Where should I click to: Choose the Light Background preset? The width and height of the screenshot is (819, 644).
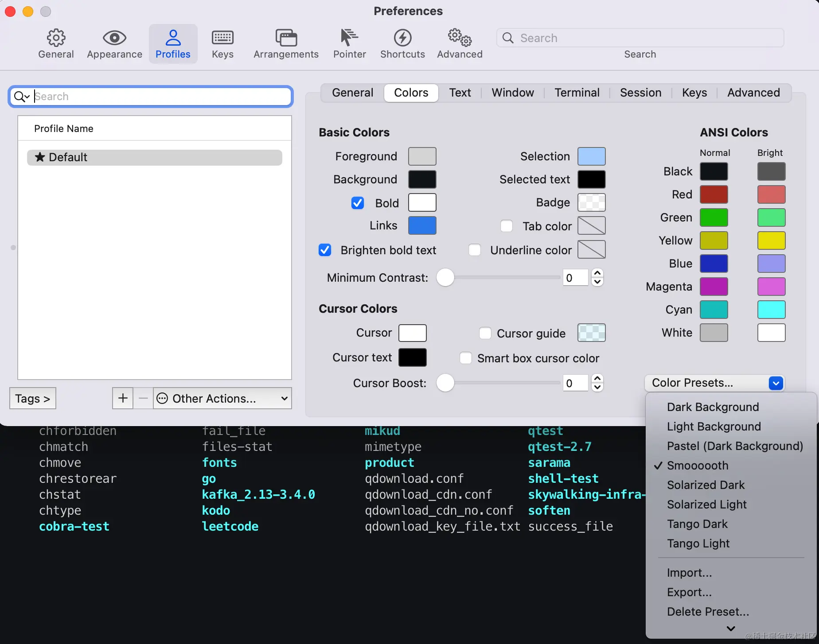[731, 427]
